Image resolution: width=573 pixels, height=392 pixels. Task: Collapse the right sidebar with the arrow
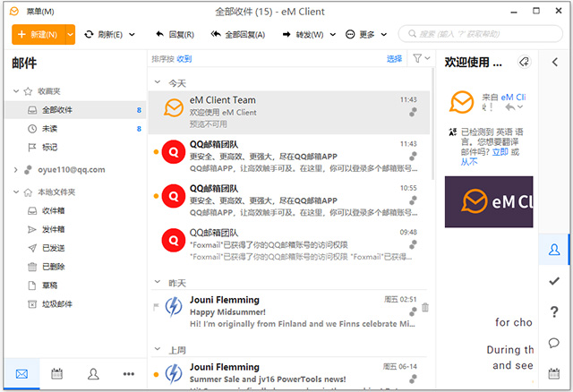555,62
